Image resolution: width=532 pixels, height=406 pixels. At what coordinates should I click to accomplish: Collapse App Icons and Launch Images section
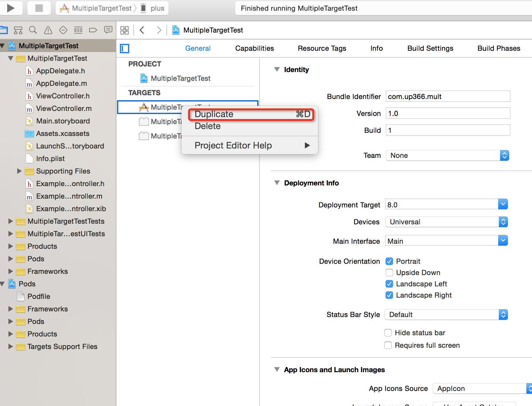277,370
